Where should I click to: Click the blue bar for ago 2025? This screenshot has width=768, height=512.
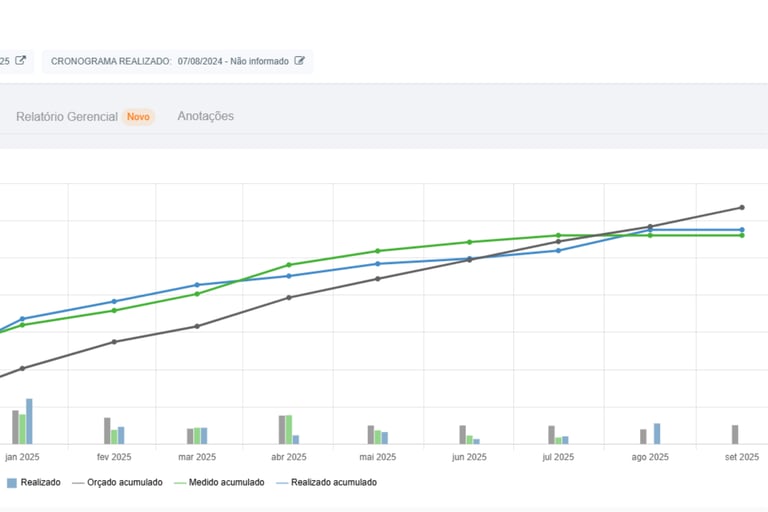pos(657,433)
